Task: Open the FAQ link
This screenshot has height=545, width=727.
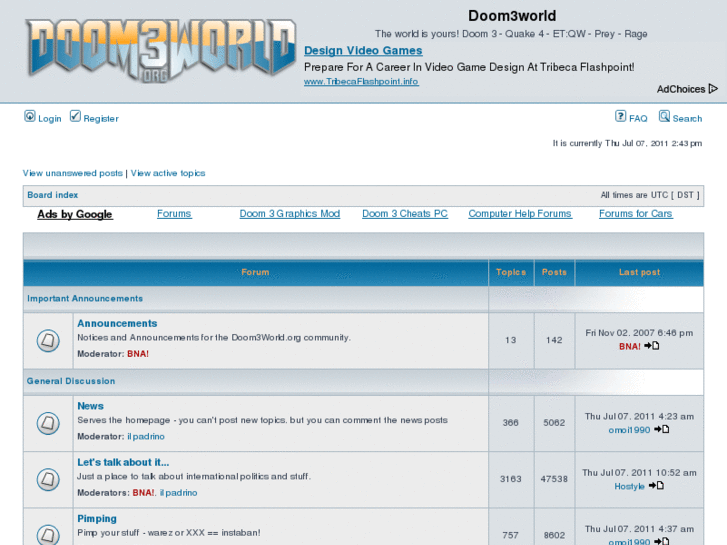Action: tap(638, 119)
